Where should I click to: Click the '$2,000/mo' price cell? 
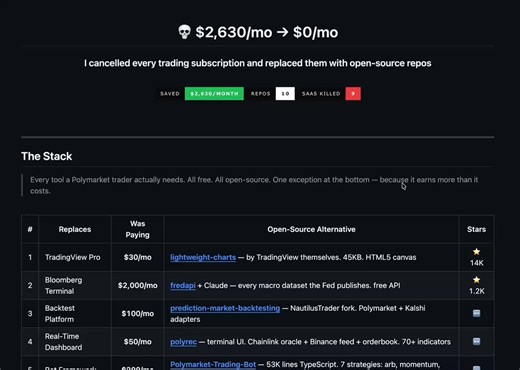tap(137, 285)
